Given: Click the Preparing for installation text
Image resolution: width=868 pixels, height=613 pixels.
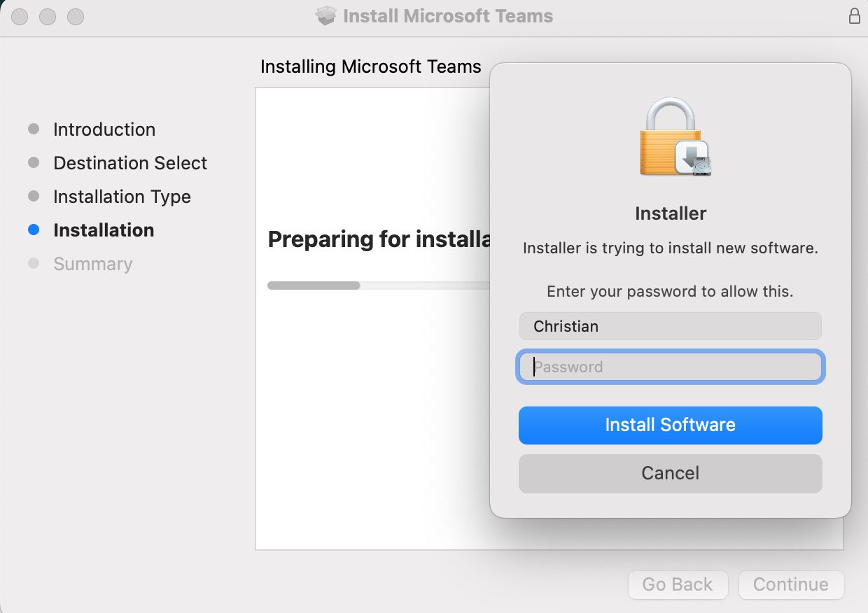Looking at the screenshot, I should 379,239.
